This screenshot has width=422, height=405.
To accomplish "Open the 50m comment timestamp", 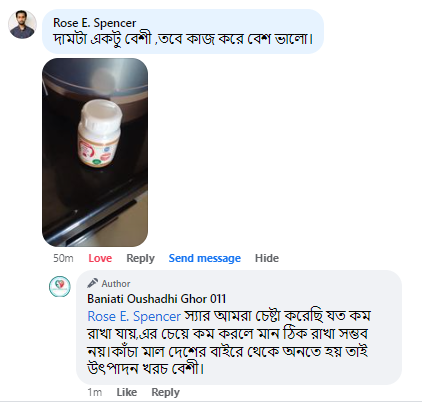I will 63,258.
